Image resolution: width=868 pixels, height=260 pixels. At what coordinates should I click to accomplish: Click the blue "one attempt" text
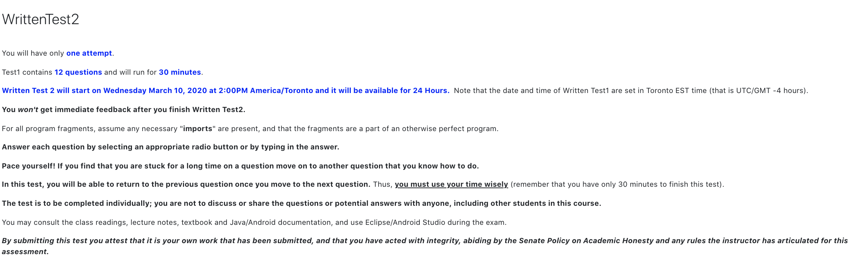89,53
